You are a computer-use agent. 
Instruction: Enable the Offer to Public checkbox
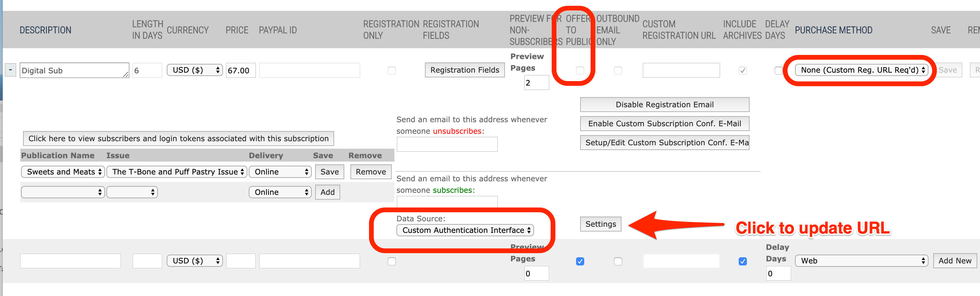point(580,71)
